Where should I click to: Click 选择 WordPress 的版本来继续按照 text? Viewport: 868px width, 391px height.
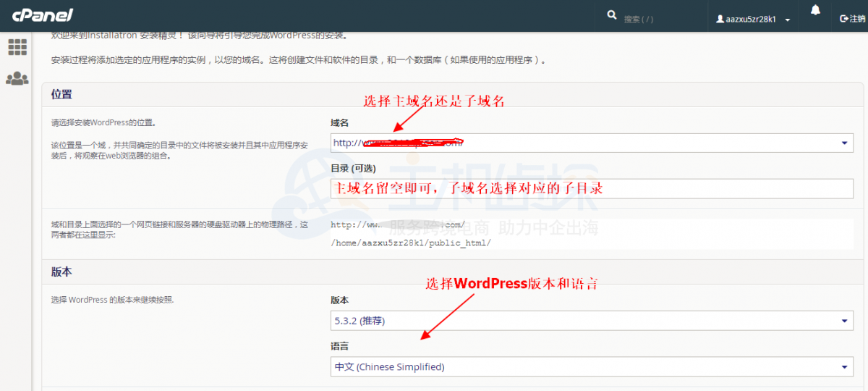pyautogui.click(x=112, y=300)
